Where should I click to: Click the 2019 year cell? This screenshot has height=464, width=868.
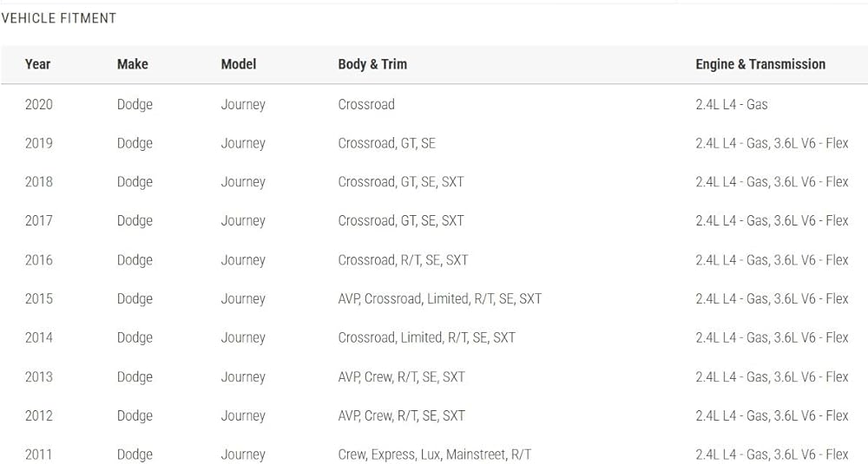[38, 143]
